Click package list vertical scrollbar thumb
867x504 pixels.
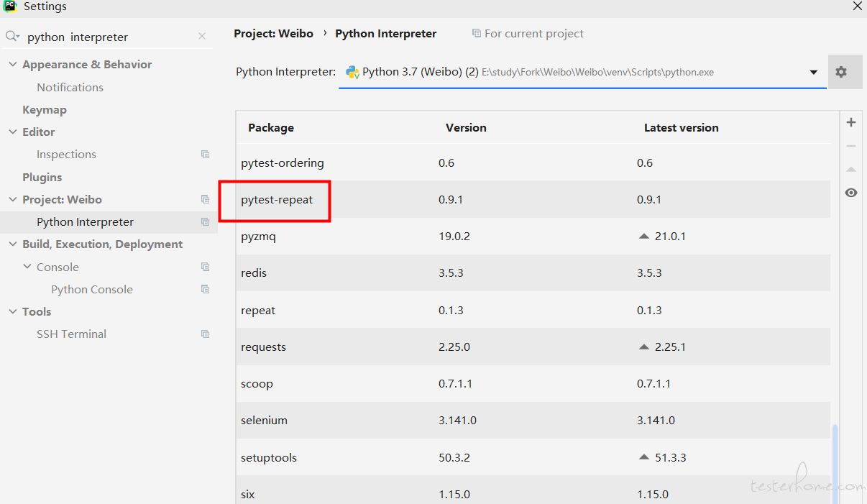click(835, 464)
